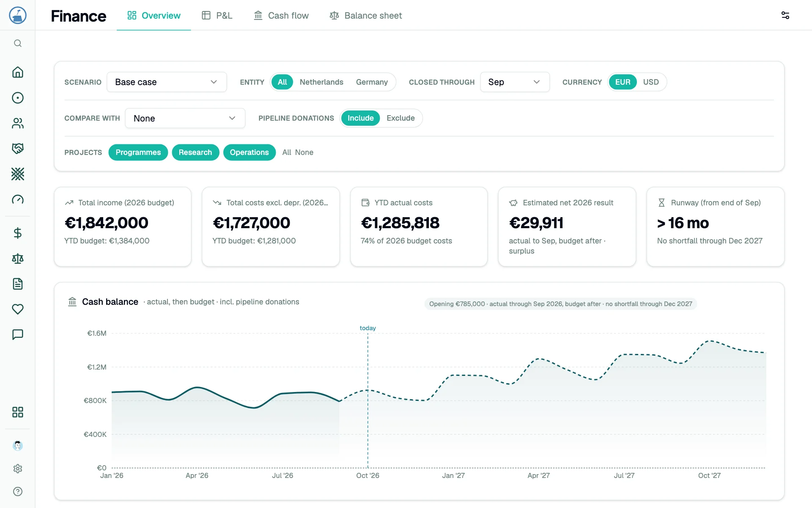Toggle the Research project chip
This screenshot has height=508, width=812.
195,152
